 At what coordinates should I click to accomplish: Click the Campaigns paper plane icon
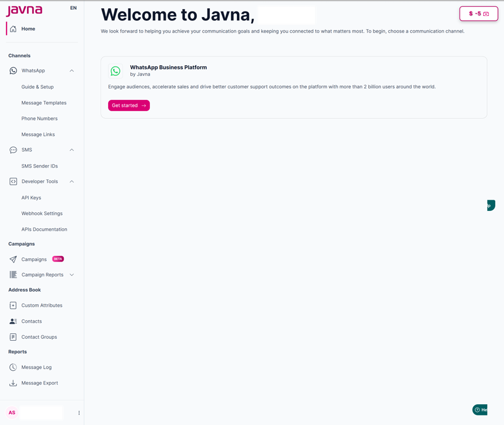(x=13, y=260)
